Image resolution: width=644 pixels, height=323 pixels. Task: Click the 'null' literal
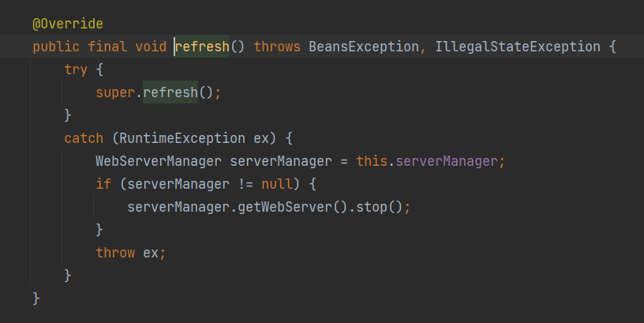point(277,184)
